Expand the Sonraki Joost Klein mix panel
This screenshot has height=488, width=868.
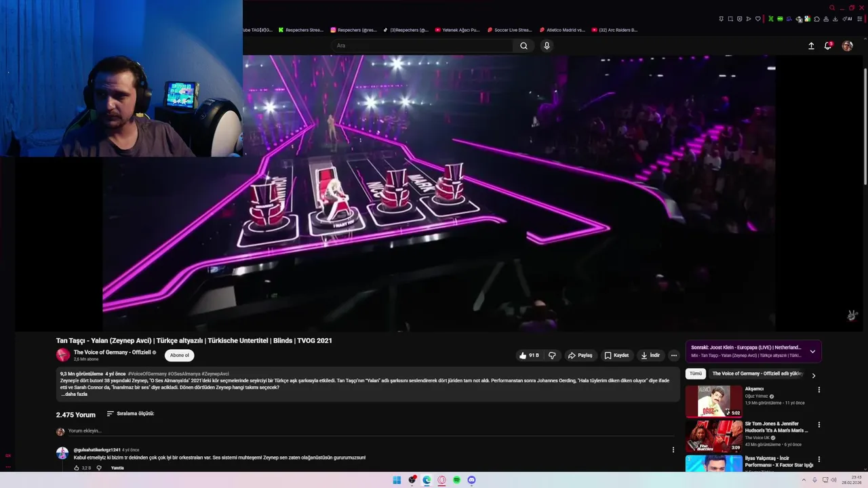click(812, 351)
